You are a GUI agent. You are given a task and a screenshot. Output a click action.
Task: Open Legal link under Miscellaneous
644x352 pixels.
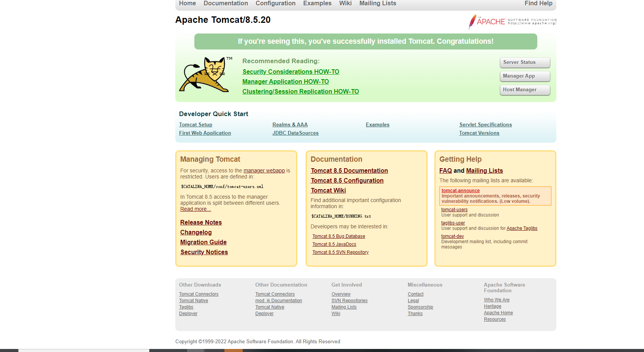(x=413, y=301)
